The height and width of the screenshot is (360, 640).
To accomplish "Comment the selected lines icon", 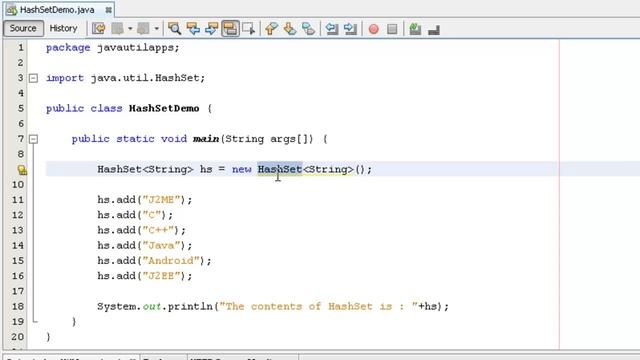I will 415,29.
